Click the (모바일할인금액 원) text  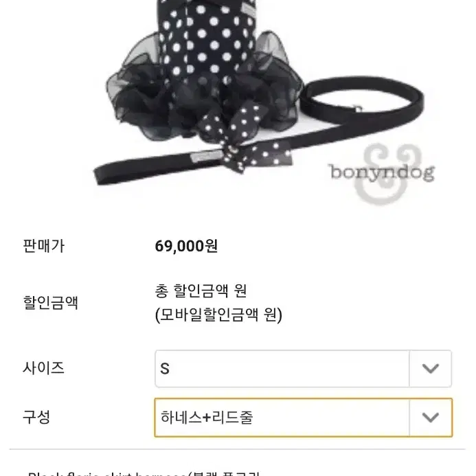point(218,315)
